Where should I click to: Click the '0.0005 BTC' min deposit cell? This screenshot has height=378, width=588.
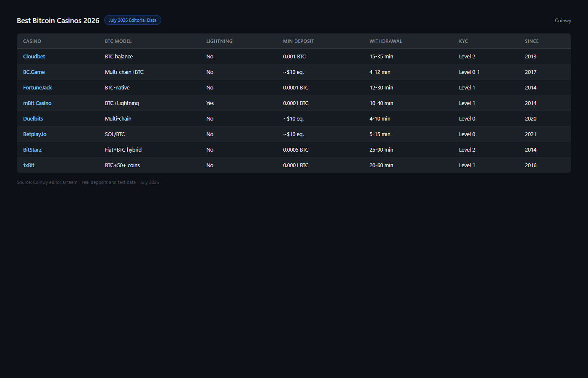pos(296,150)
